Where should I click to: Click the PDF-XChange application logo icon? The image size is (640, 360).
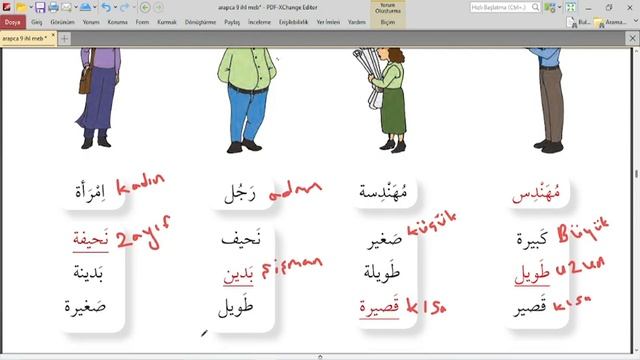[x=6, y=7]
